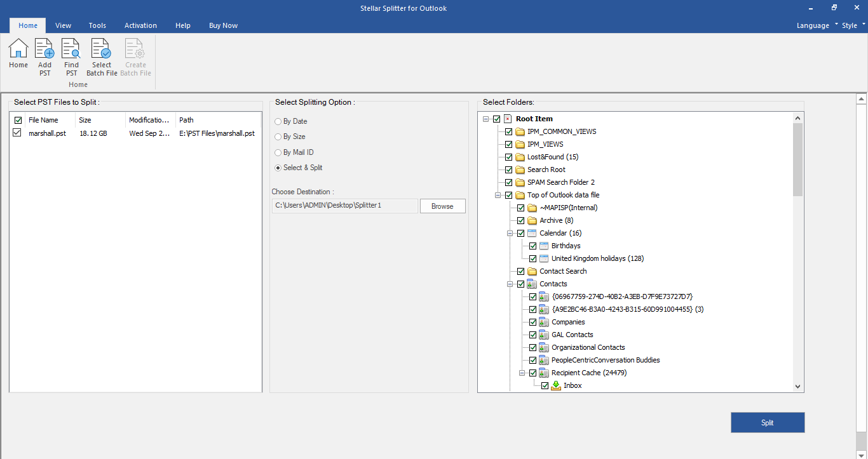Click the Home ribbon icon

pos(18,48)
